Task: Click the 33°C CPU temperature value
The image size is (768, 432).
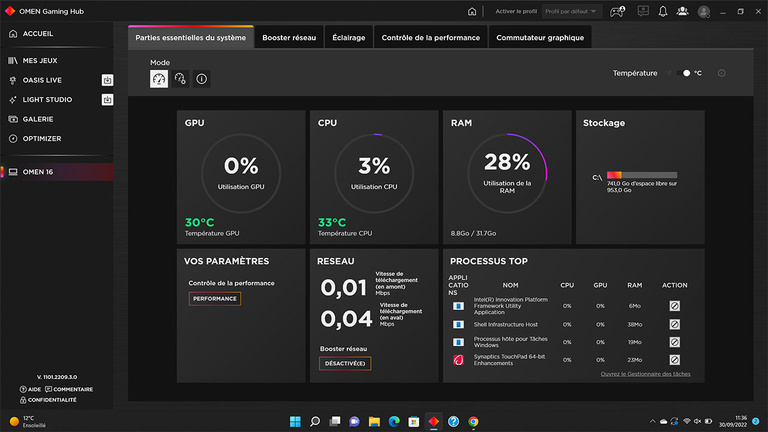Action: (x=332, y=222)
